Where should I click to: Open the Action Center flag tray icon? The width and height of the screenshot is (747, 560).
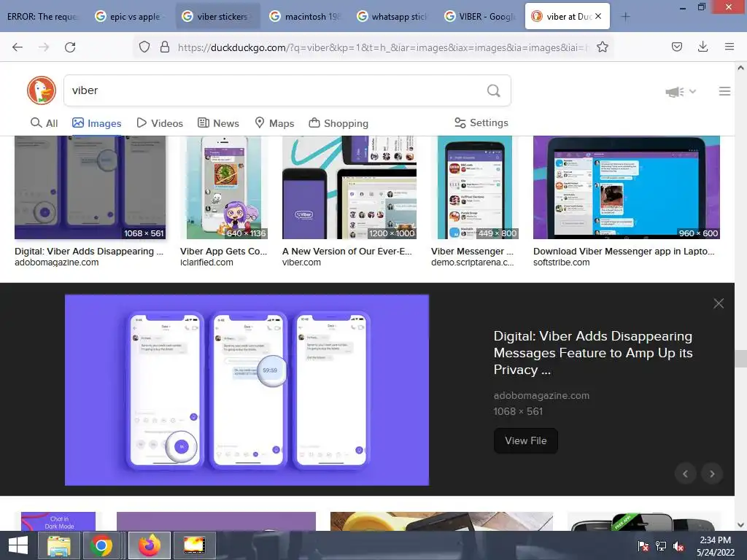coord(643,546)
